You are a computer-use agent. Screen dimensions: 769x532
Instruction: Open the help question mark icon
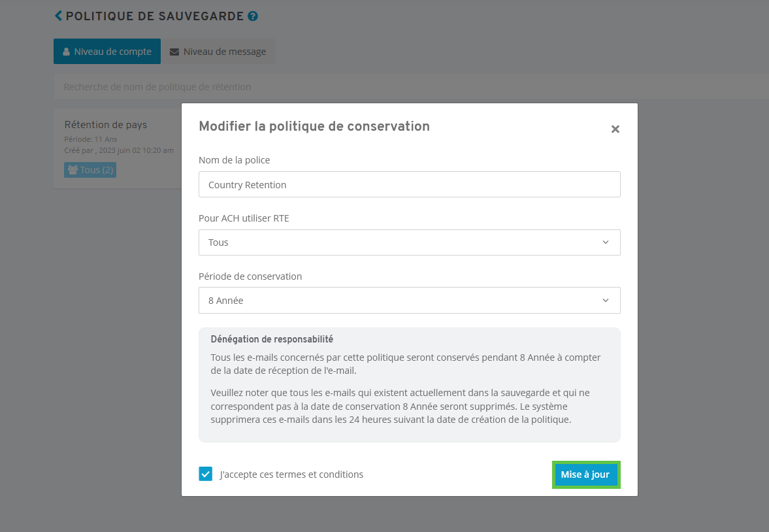pyautogui.click(x=253, y=16)
